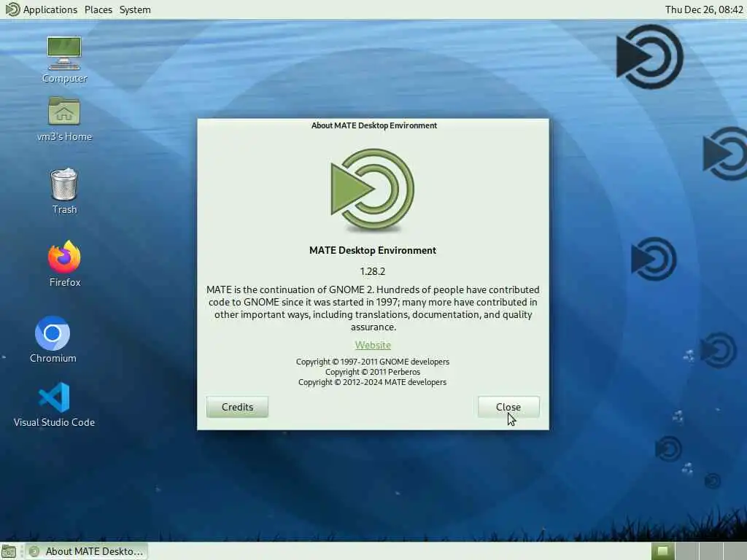The height and width of the screenshot is (560, 747).
Task: Click the MATE Desktop Environment heading
Action: click(373, 251)
